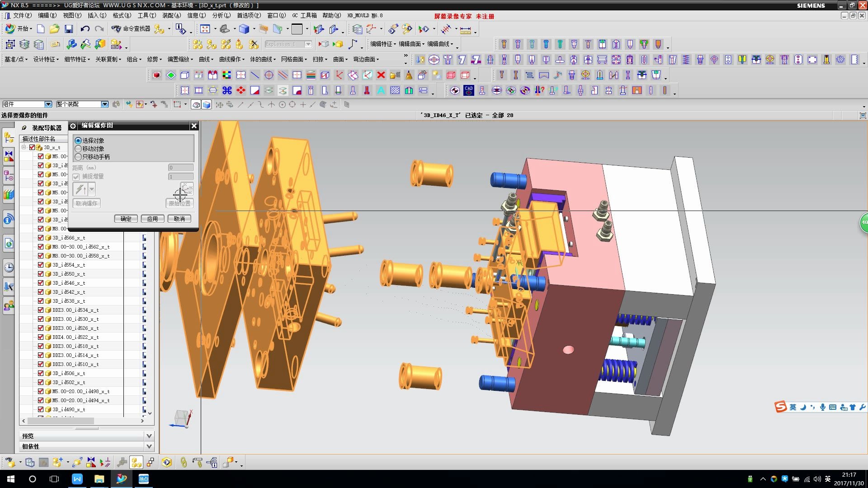868x488 pixels.
Task: Open the Part Navigator sidebar icon
Action: (9, 175)
